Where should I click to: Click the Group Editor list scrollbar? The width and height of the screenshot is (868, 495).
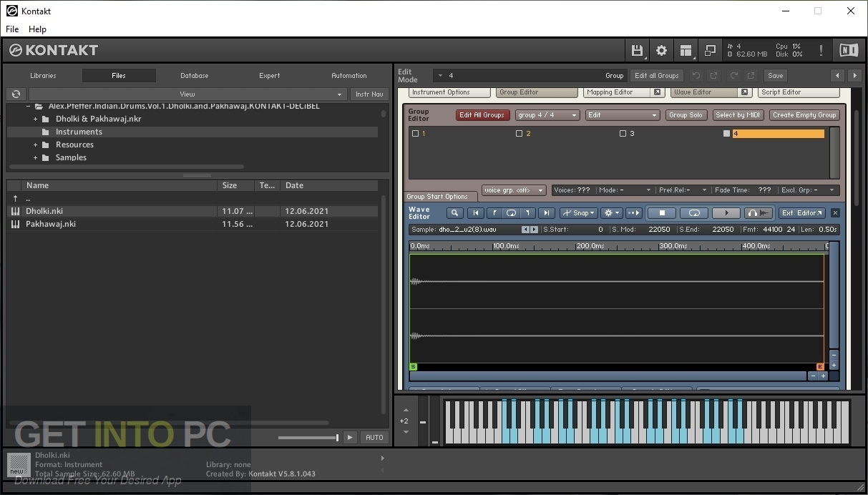click(x=834, y=152)
